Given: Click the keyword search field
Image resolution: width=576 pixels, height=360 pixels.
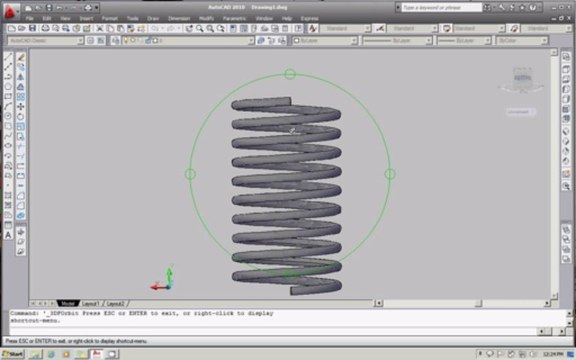Looking at the screenshot, I should click(441, 7).
